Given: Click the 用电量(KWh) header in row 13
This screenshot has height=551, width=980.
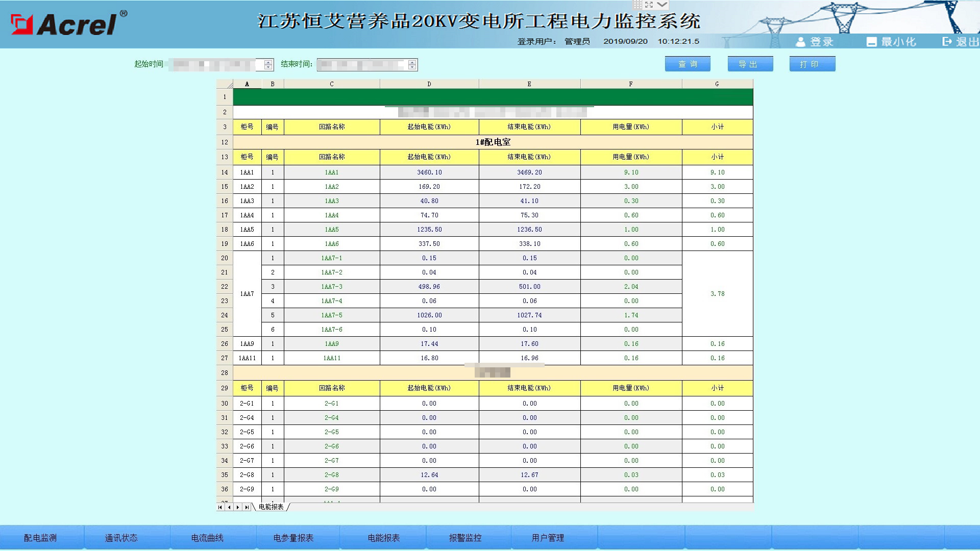Looking at the screenshot, I should [631, 157].
